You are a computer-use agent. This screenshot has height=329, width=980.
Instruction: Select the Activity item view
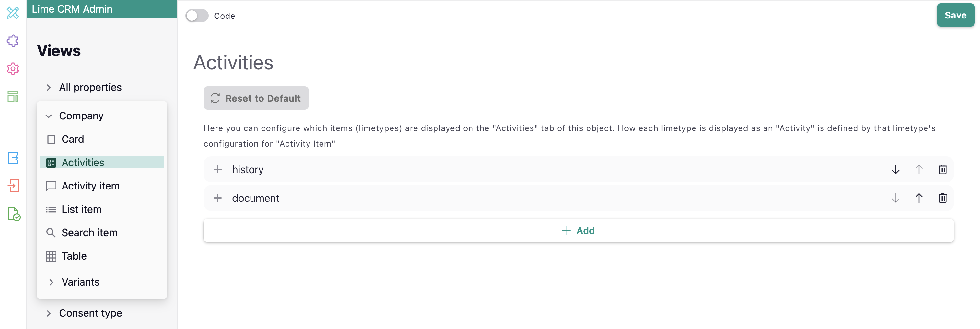pyautogui.click(x=90, y=186)
